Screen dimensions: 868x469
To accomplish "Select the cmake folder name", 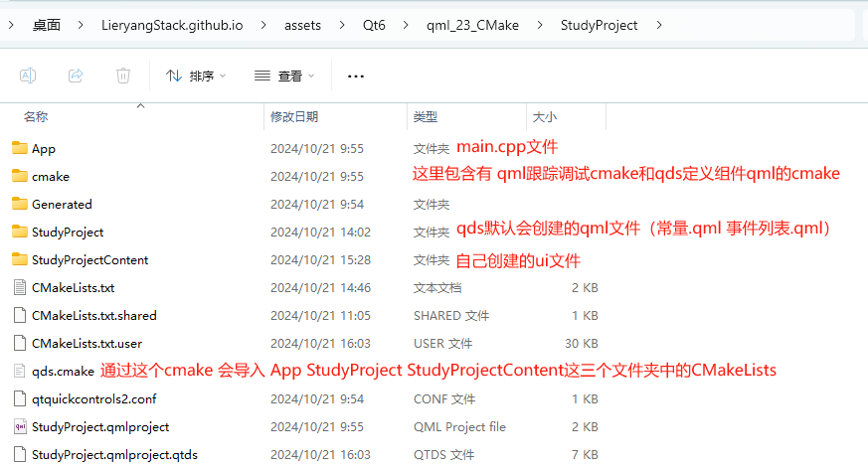I will [51, 177].
